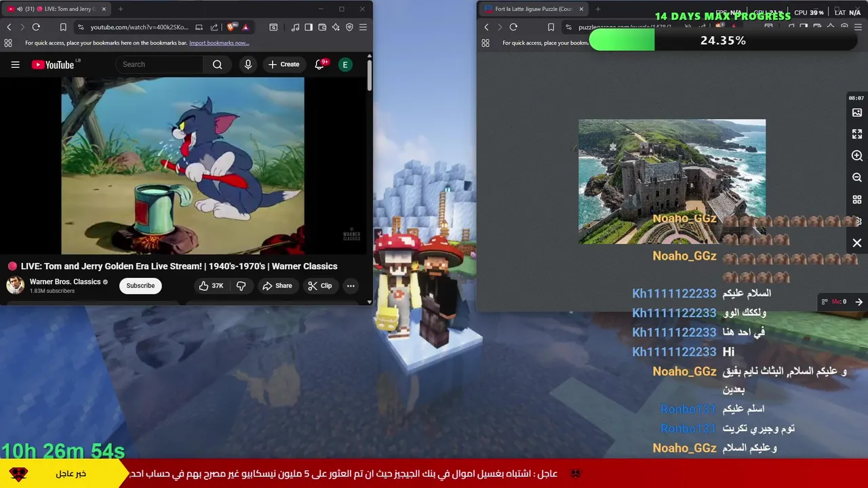This screenshot has width=868, height=488.
Task: Mute the Tom and Jerry tab audio icon
Action: tap(19, 9)
